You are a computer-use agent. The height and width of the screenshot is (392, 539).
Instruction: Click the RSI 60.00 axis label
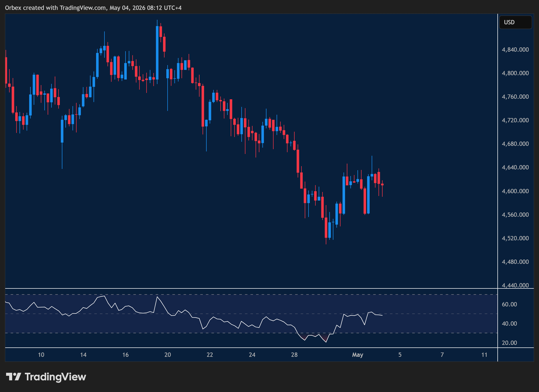click(x=509, y=304)
